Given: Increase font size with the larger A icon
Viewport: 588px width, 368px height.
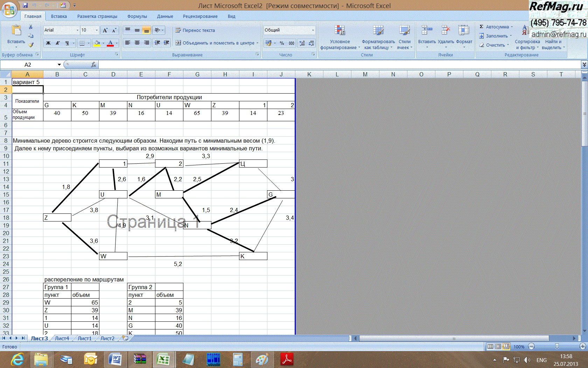Looking at the screenshot, I should pyautogui.click(x=105, y=30).
